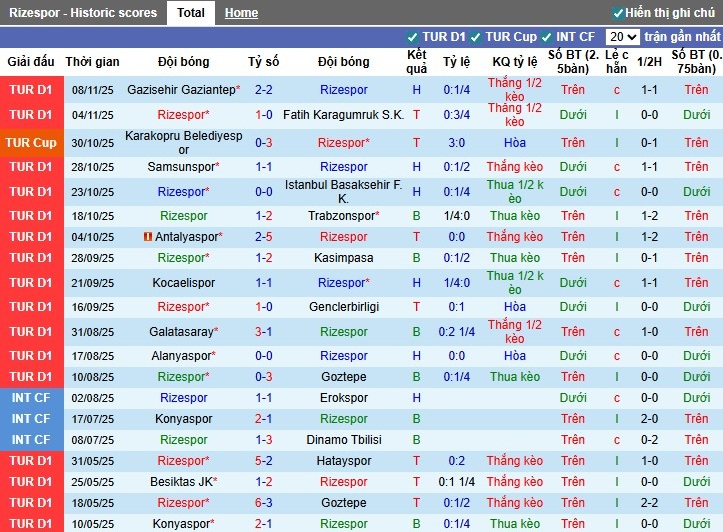723x532 pixels.
Task: Click the INT CF badge for 02/08/25
Action: [31, 398]
